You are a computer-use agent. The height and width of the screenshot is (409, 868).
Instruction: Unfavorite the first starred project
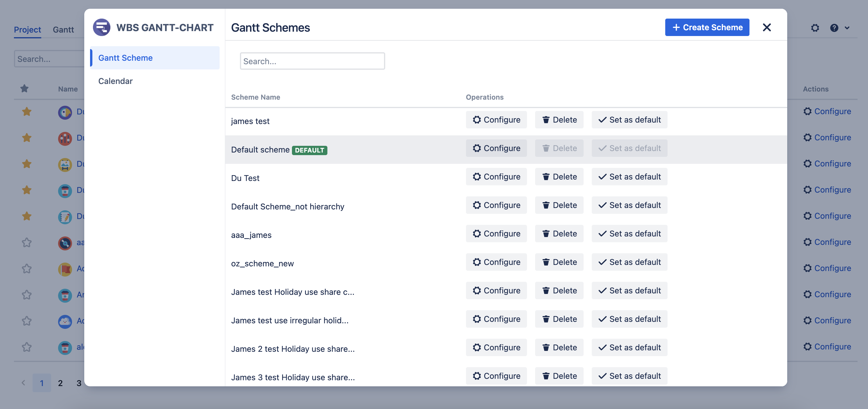[27, 112]
